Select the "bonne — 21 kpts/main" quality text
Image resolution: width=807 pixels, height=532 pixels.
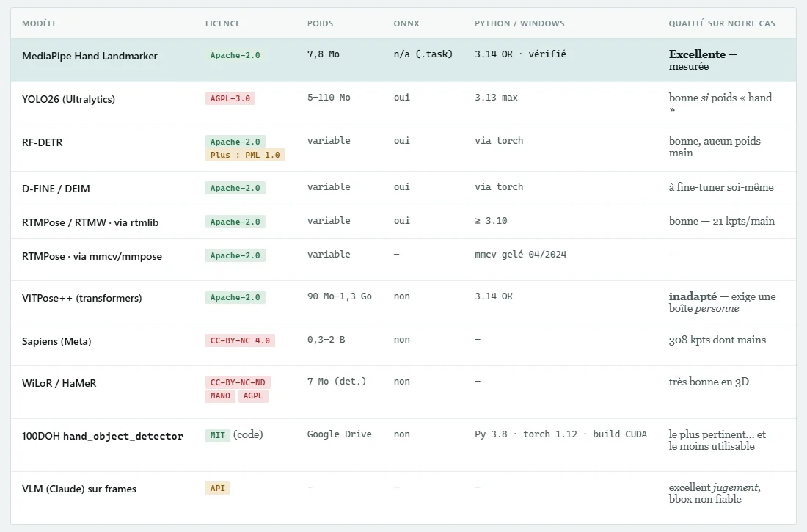coord(722,221)
